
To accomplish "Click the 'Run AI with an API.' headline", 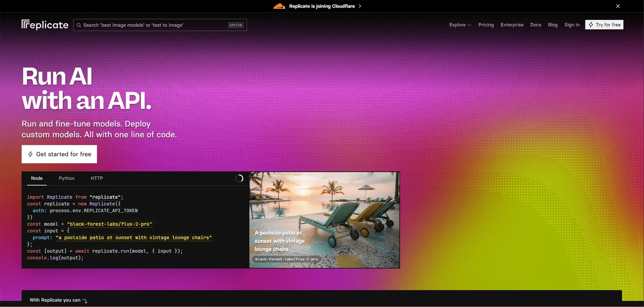I will point(86,88).
